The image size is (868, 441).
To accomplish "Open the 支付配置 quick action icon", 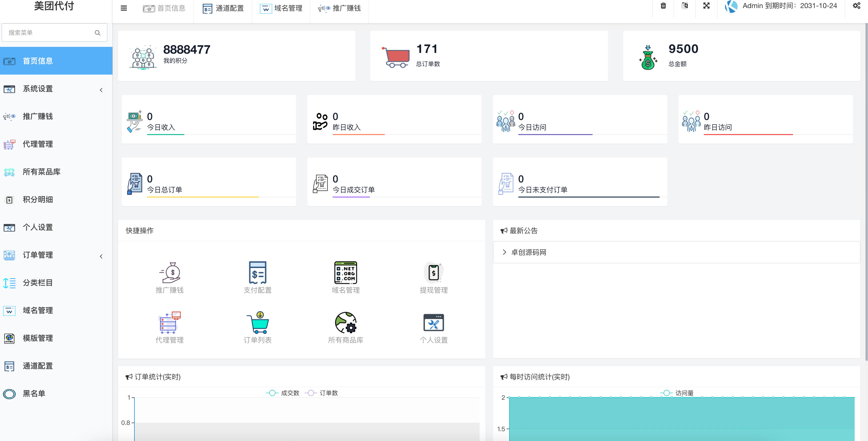I will 257,272.
